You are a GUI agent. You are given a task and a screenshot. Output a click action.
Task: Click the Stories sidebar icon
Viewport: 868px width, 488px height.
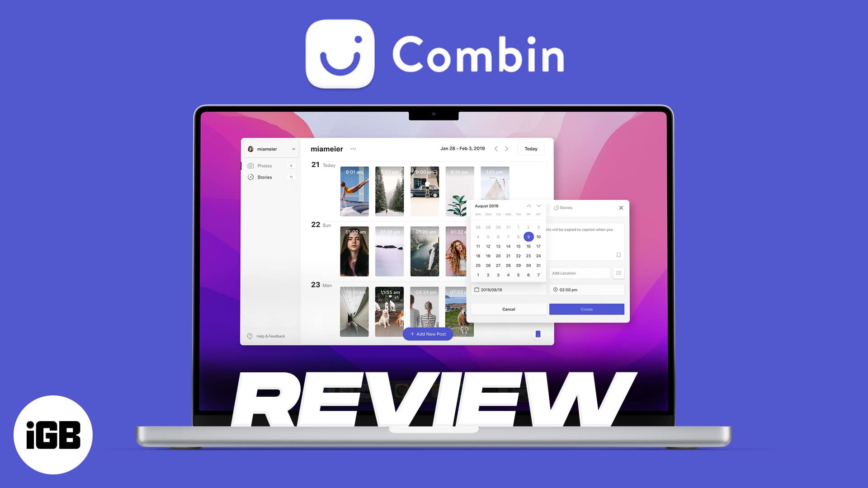tap(251, 177)
